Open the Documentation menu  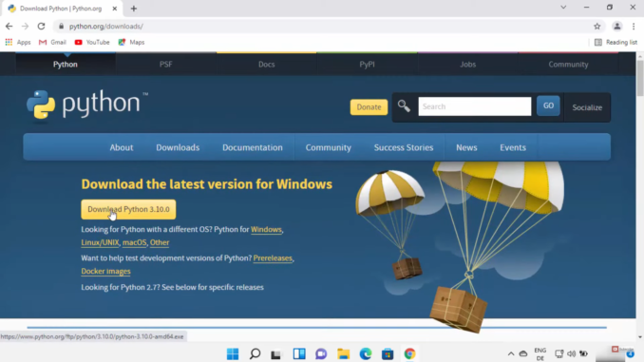click(x=253, y=147)
